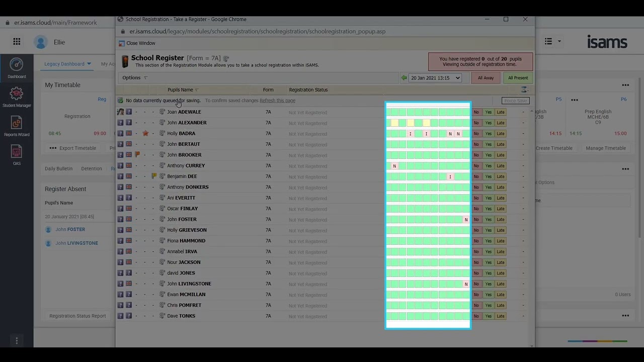Viewport: 644px width, 362px height.
Task: Click the vertical ellipsis at sidebar bottom
Action: point(17,341)
